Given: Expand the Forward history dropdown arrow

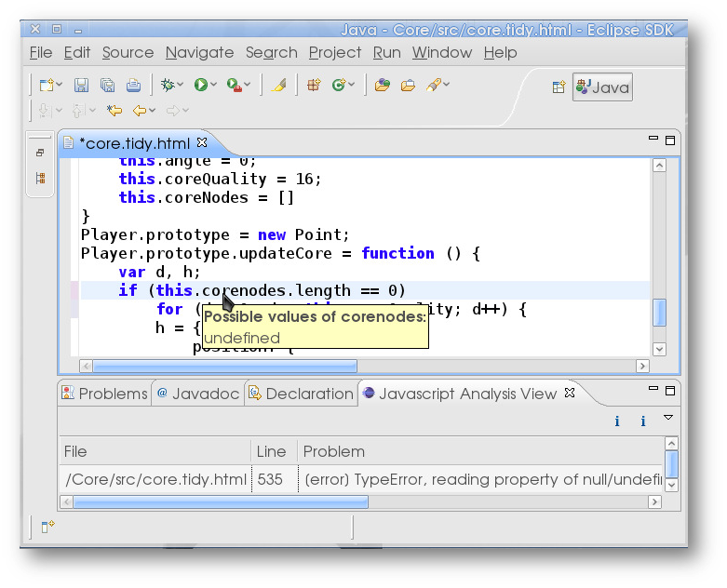Looking at the screenshot, I should pos(185,111).
